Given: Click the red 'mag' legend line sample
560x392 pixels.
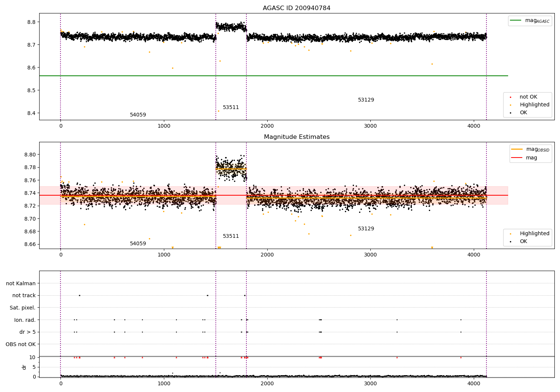Looking at the screenshot, I should 517,158.
